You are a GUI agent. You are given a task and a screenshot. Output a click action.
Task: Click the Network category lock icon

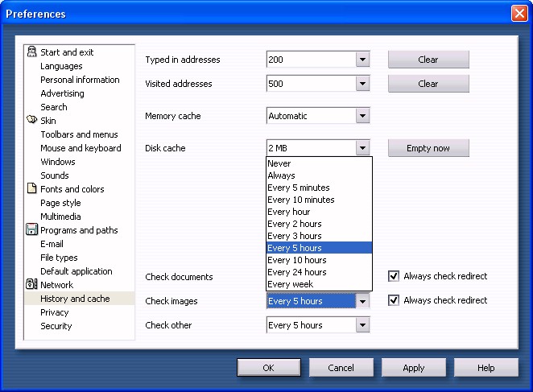31,285
